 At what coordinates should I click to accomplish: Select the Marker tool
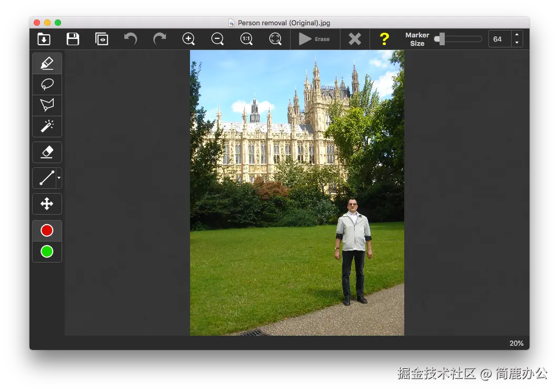(x=47, y=64)
